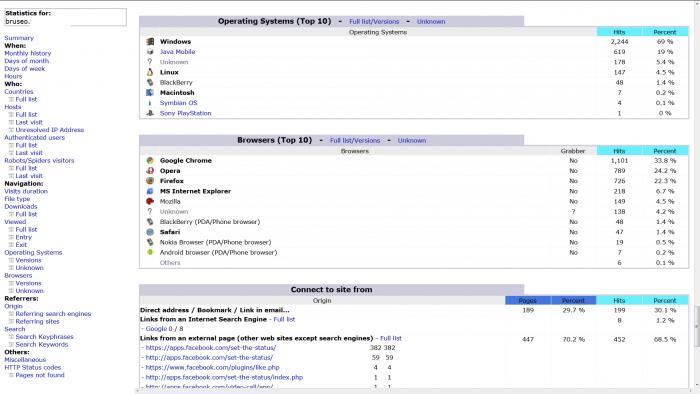Open Pages not found in sidebar

click(x=40, y=375)
